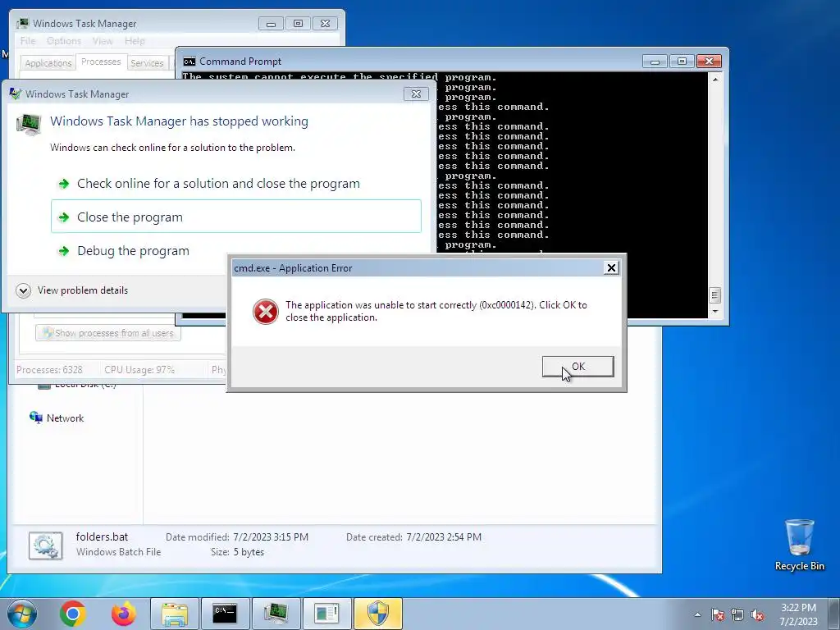This screenshot has width=840, height=630.
Task: Open the Options menu in Windows Task Manager
Action: coord(64,41)
